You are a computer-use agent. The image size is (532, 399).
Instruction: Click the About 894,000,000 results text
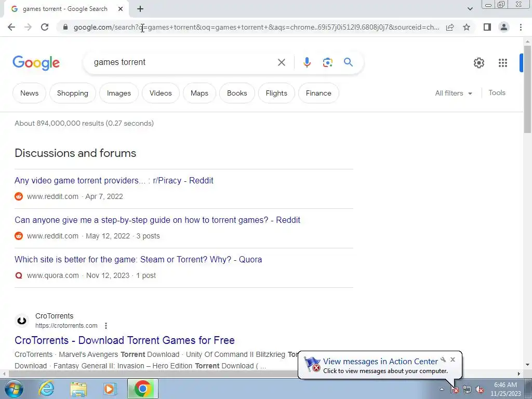(84, 123)
